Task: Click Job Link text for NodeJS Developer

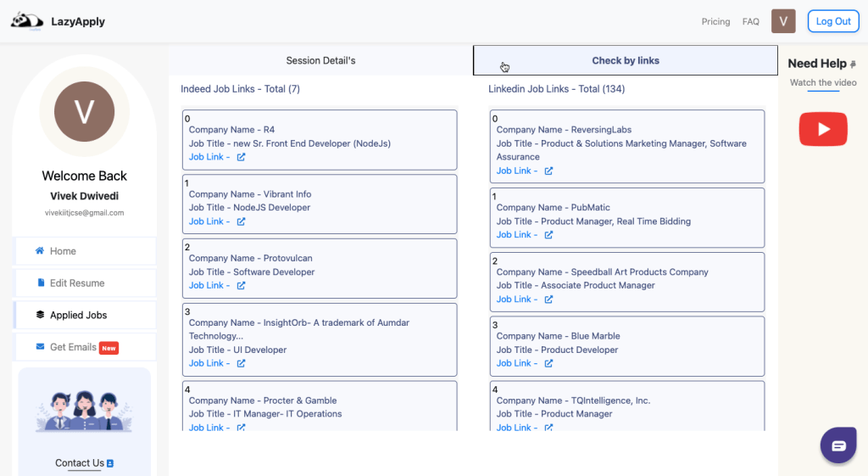Action: pos(209,221)
